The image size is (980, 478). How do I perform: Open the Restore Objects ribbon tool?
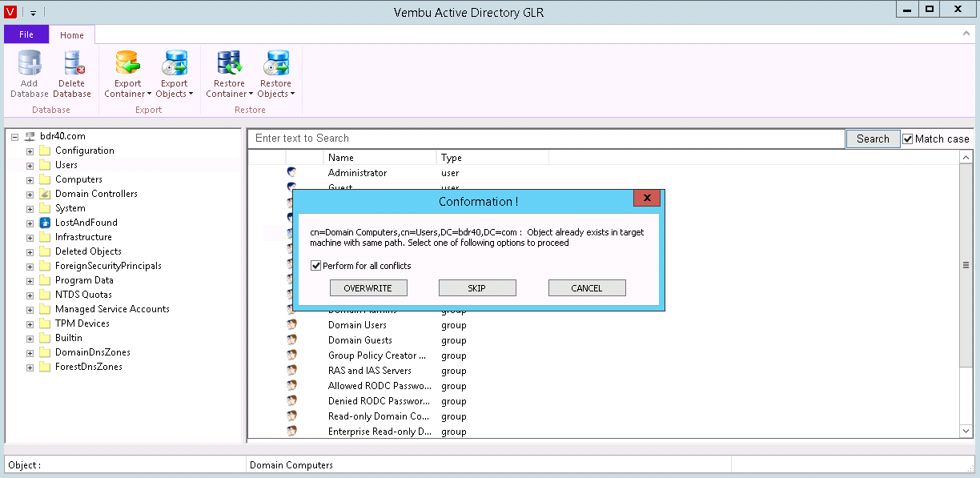tap(275, 74)
